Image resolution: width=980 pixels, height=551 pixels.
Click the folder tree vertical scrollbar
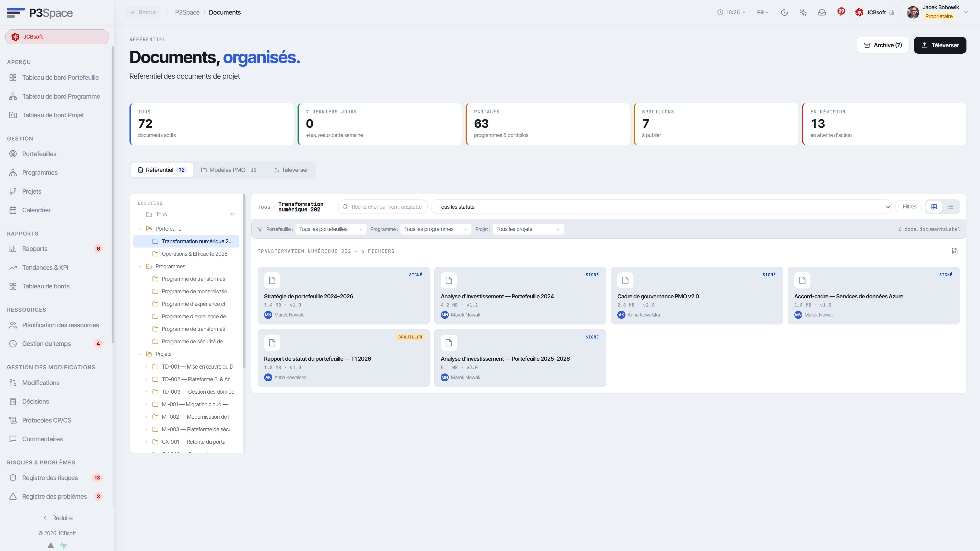tap(244, 282)
